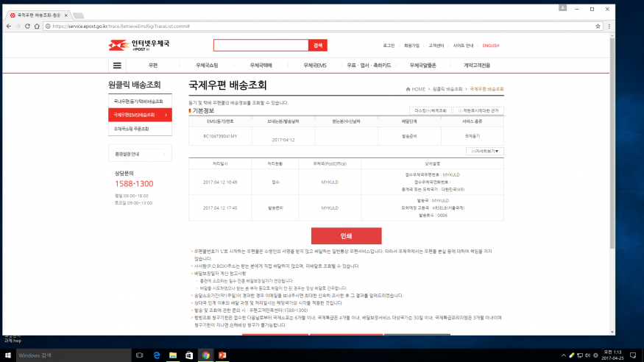Open the 우체국택배 navigation menu
The height and width of the screenshot is (362, 644).
(x=261, y=65)
